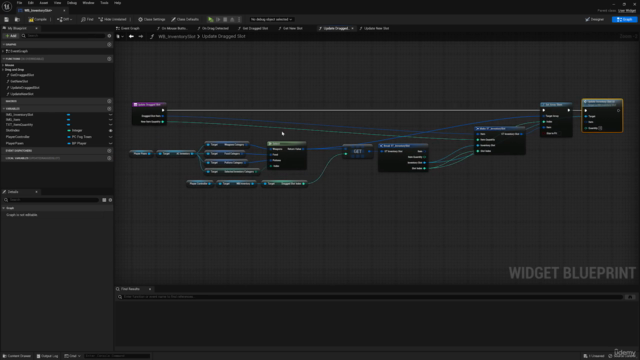Click Details panel search field

click(51, 200)
